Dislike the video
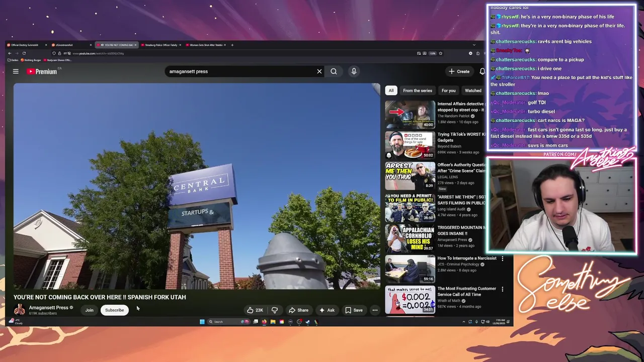The width and height of the screenshot is (644, 362). tap(275, 310)
